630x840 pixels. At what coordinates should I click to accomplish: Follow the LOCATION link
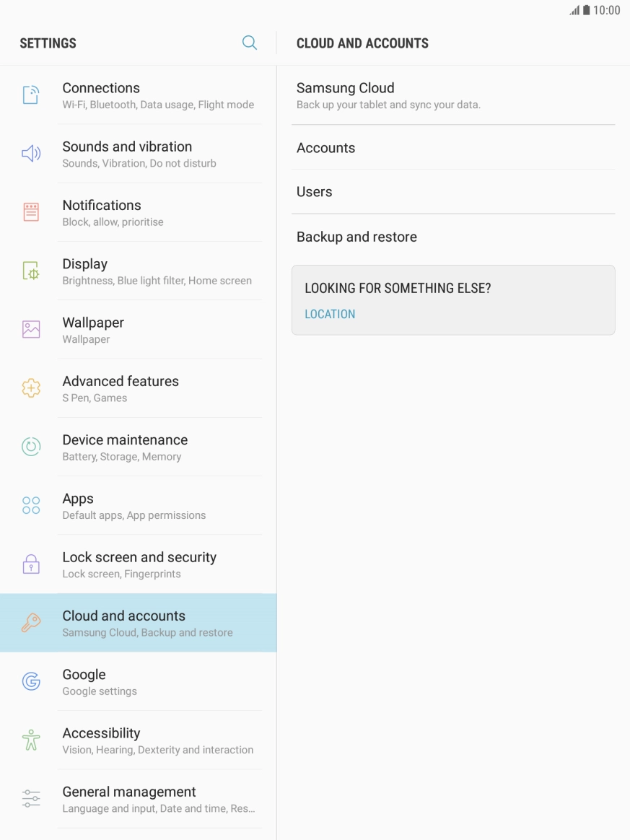click(330, 314)
